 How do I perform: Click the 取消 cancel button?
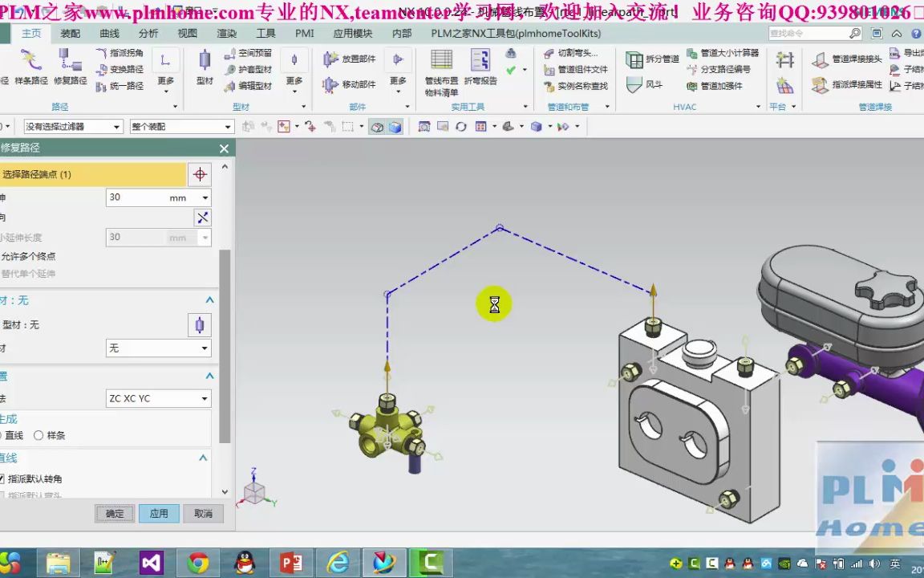[x=203, y=514]
